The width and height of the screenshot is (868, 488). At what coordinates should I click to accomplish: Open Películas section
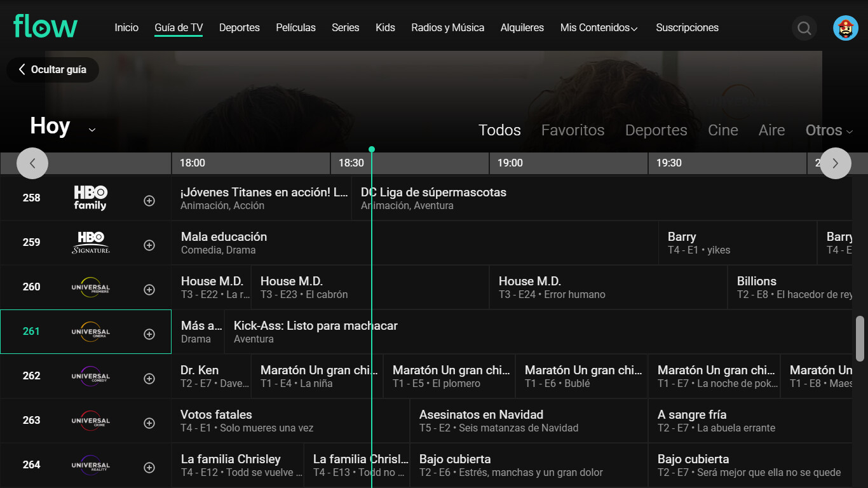[x=295, y=28]
